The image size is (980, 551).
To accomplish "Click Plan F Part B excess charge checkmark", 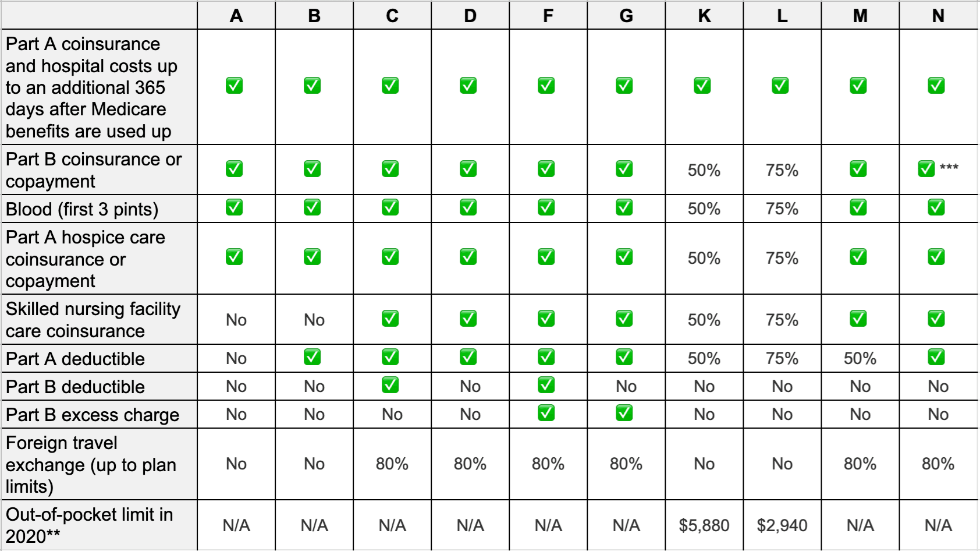I will (546, 413).
